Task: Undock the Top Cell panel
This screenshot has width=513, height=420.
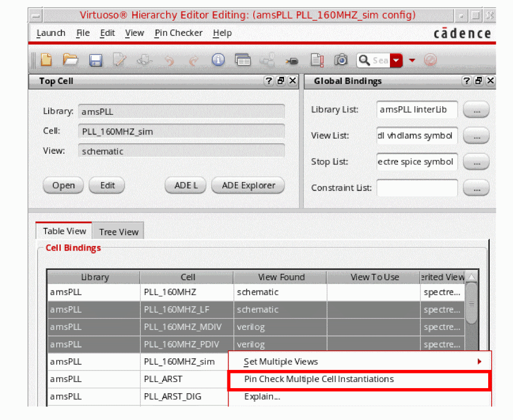Action: pyautogui.click(x=281, y=81)
